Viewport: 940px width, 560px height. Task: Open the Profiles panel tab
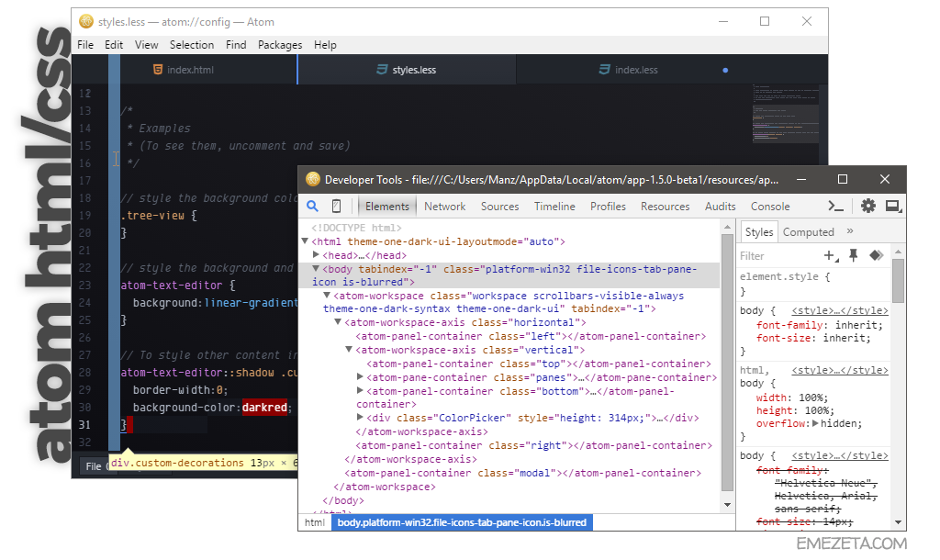[608, 207]
